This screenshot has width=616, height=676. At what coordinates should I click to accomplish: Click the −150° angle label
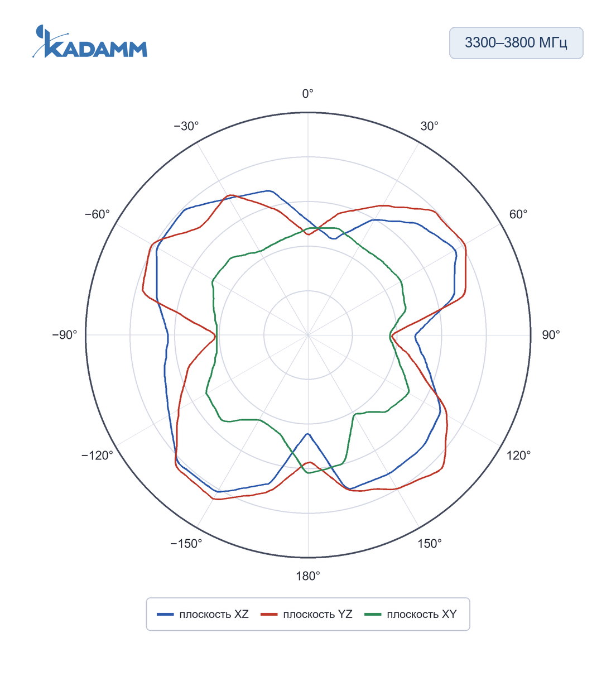click(186, 544)
